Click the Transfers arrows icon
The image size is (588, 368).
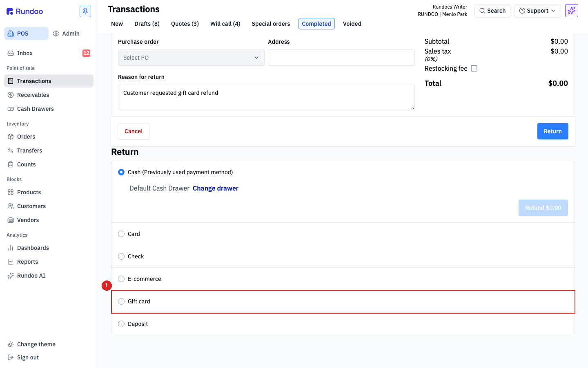[11, 150]
